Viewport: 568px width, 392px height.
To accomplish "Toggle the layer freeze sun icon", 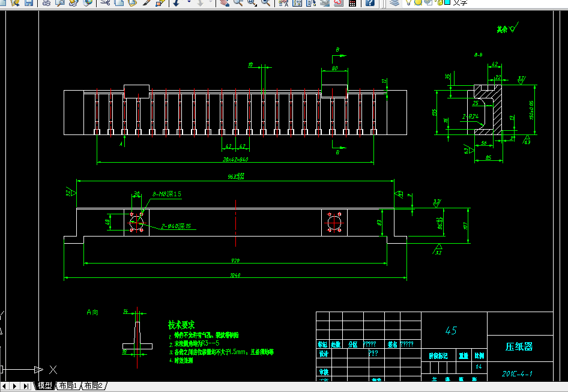I will [x=418, y=2].
